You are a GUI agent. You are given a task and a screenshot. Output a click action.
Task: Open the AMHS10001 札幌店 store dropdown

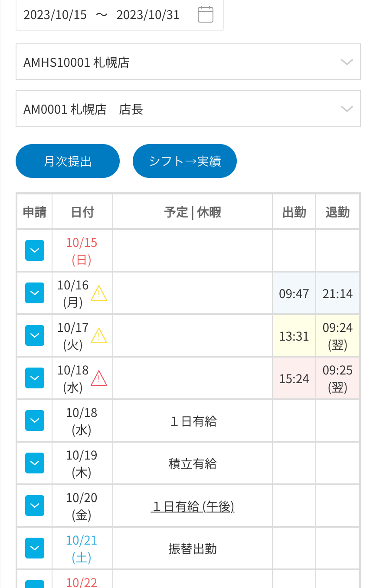(188, 62)
